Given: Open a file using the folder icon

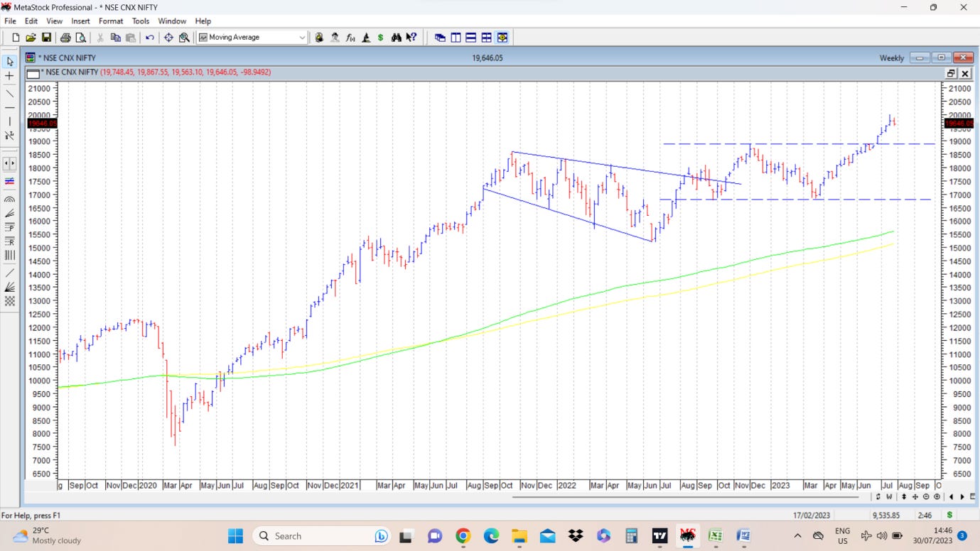Looking at the screenshot, I should 31,38.
